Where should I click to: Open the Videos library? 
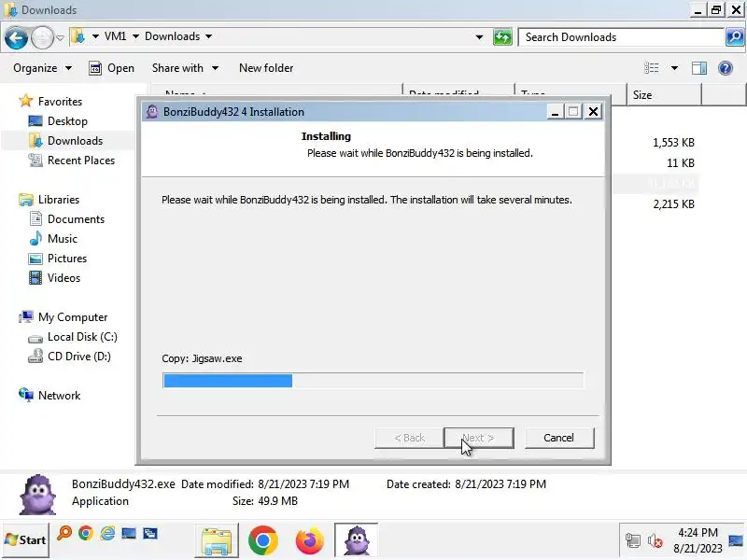tap(63, 277)
